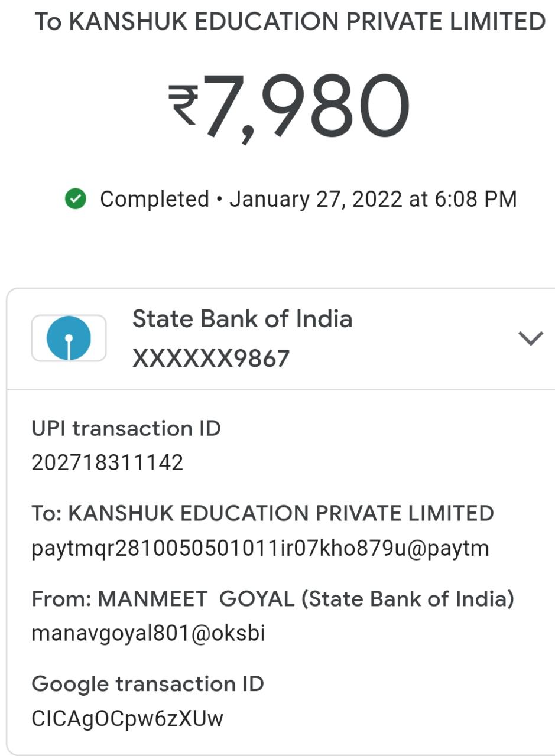Image resolution: width=555 pixels, height=756 pixels.
Task: Click the Google transaction ID label
Action: pyautogui.click(x=147, y=684)
